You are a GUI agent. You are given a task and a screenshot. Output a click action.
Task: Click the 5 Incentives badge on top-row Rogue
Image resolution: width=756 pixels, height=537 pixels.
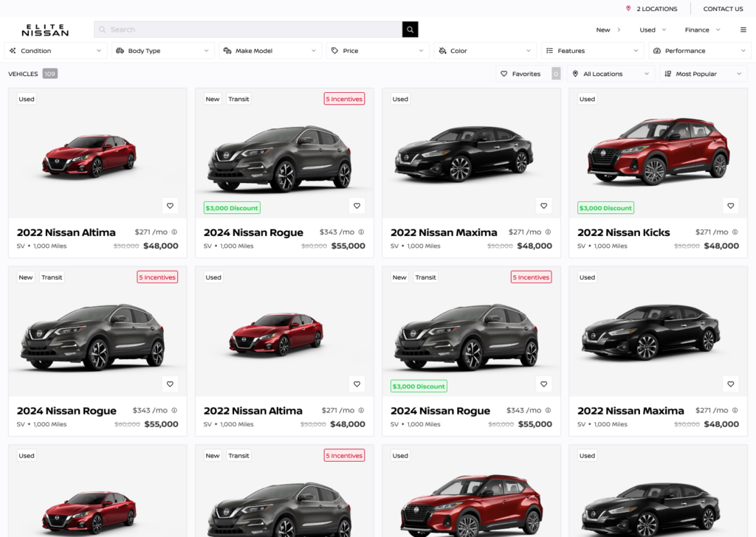[x=344, y=99]
